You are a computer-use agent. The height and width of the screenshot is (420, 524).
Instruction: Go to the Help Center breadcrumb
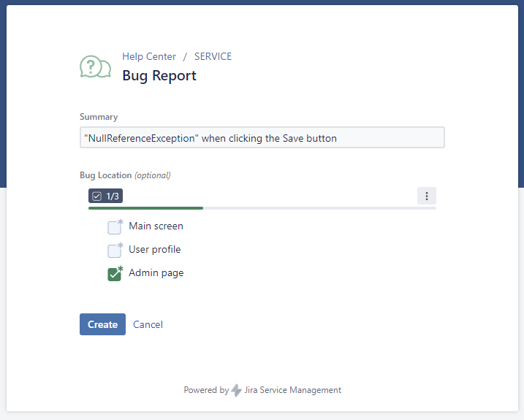pyautogui.click(x=149, y=56)
